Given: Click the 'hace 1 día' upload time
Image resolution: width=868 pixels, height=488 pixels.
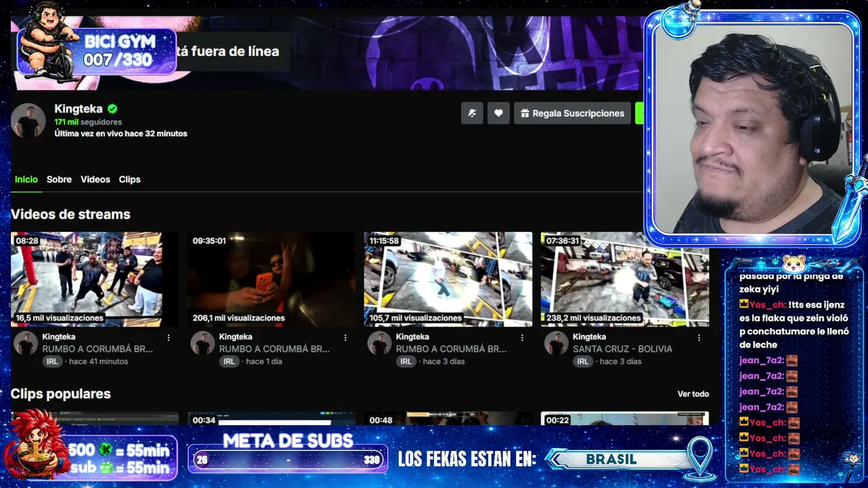Looking at the screenshot, I should pyautogui.click(x=264, y=362).
